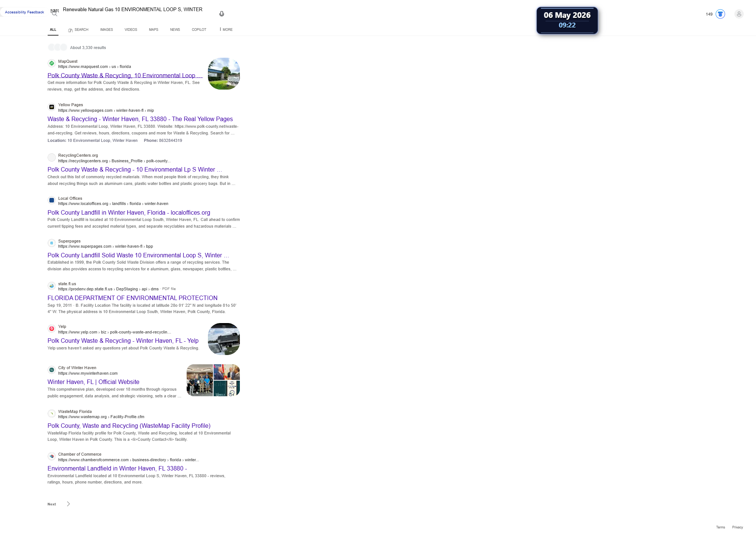Switch to the ALL results tab
This screenshot has height=534, width=756.
tap(53, 30)
